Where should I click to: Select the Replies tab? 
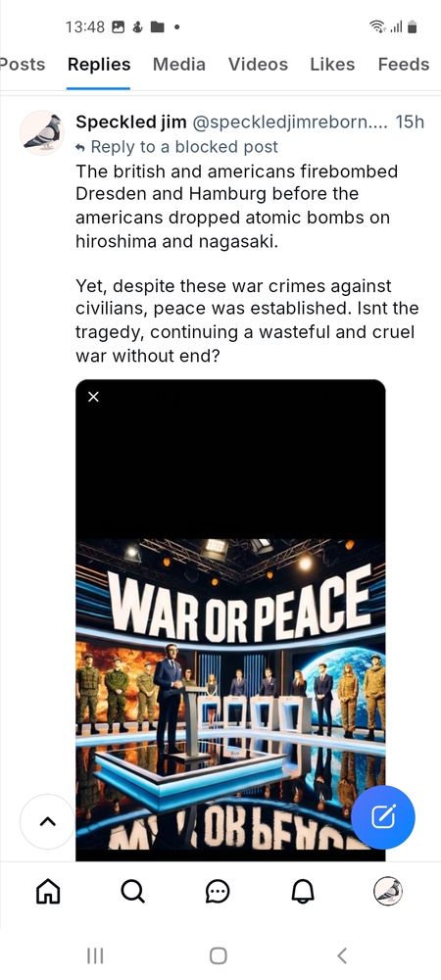coord(99,65)
